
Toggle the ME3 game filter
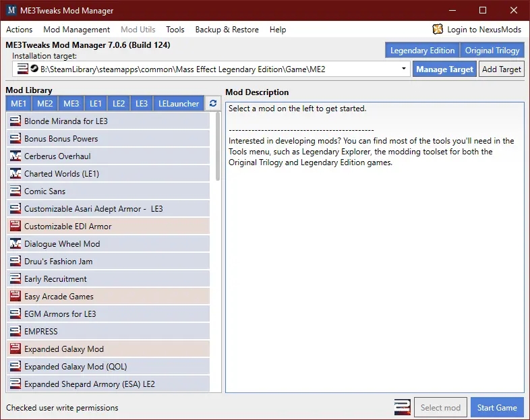pyautogui.click(x=71, y=103)
